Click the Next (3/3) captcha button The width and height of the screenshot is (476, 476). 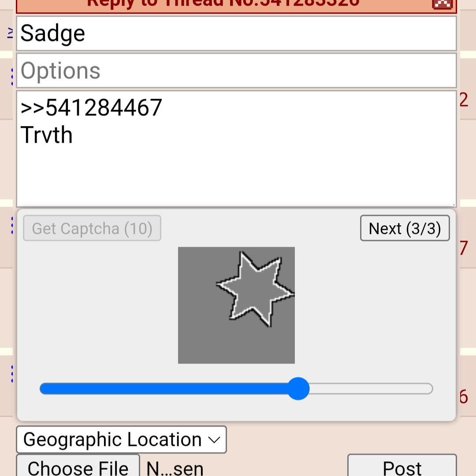pos(405,228)
